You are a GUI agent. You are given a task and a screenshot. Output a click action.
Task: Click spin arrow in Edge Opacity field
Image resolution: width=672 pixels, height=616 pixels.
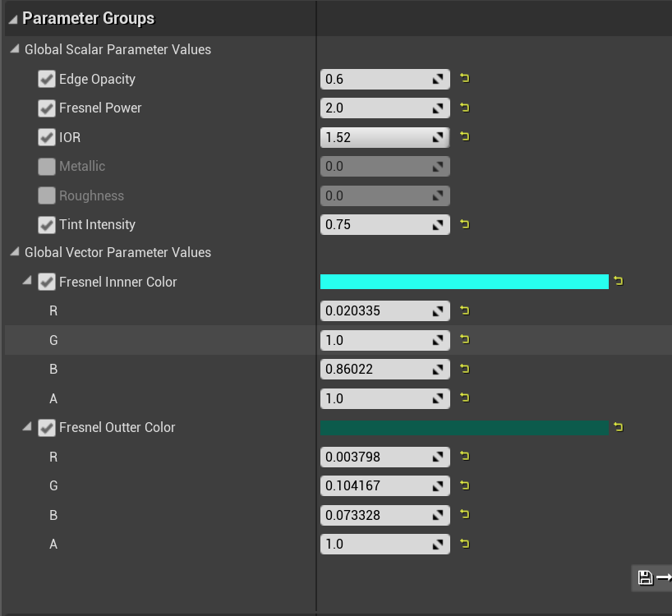[440, 80]
